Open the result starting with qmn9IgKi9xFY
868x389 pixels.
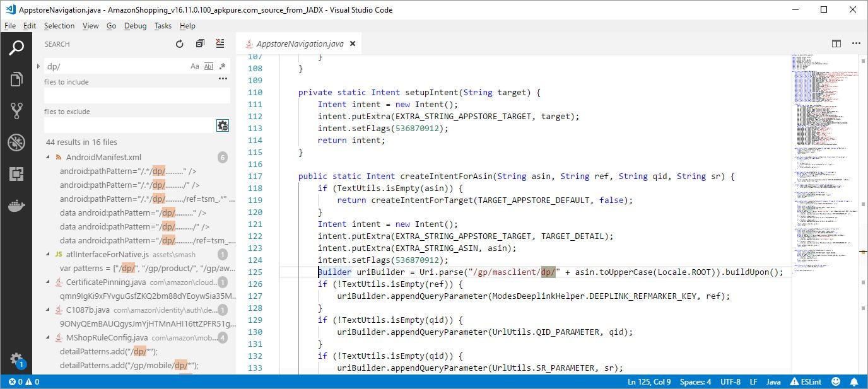tap(148, 296)
